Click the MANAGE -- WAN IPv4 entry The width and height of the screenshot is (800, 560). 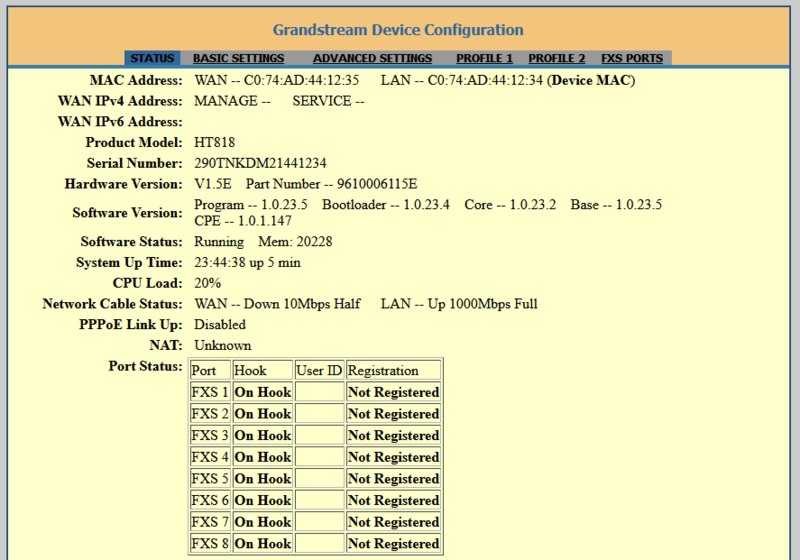[232, 101]
